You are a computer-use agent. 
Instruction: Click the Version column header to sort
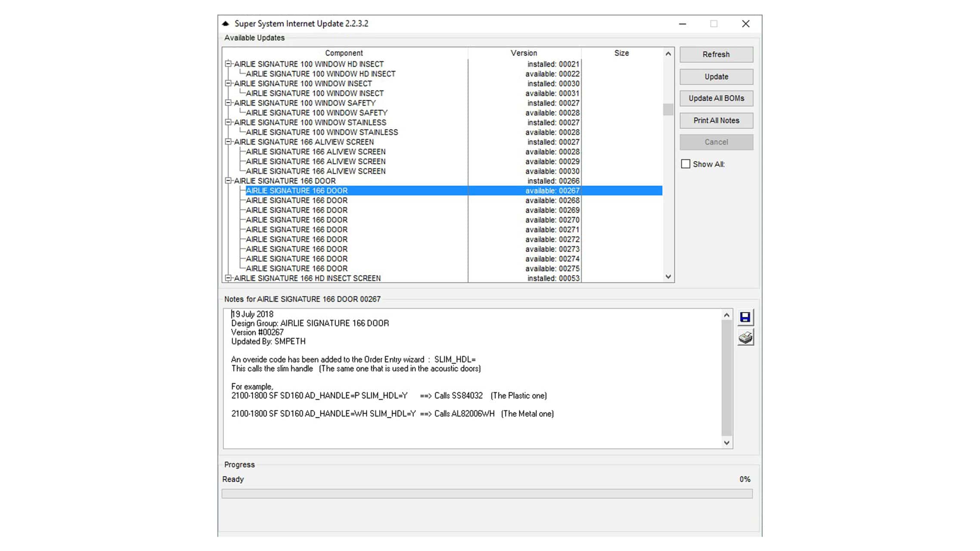point(524,53)
